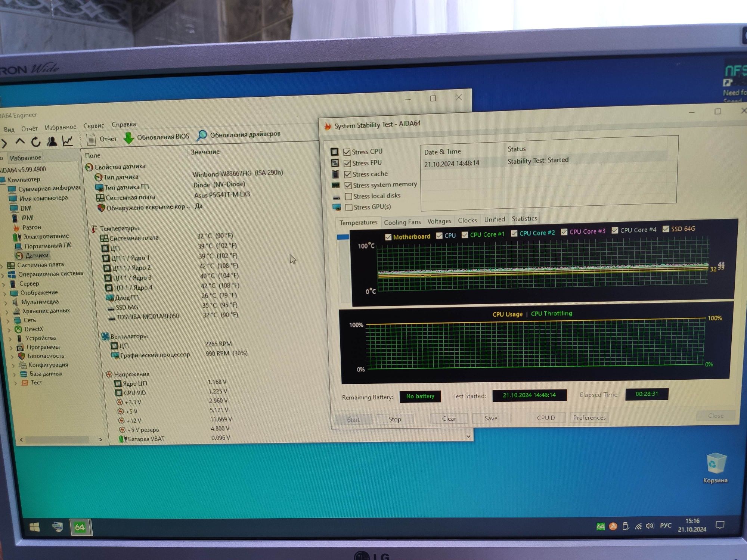Image resolution: width=747 pixels, height=560 pixels.
Task: Click the computer icon in the taskbar
Action: (x=57, y=527)
